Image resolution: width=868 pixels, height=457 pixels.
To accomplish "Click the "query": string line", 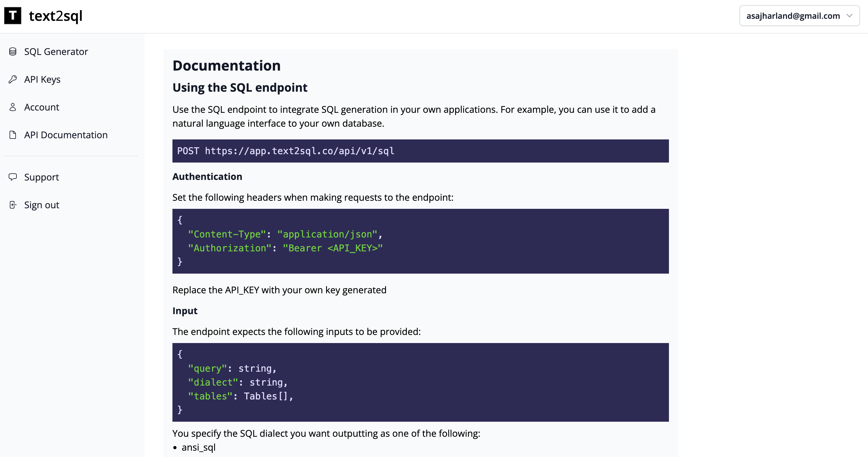I will (232, 368).
